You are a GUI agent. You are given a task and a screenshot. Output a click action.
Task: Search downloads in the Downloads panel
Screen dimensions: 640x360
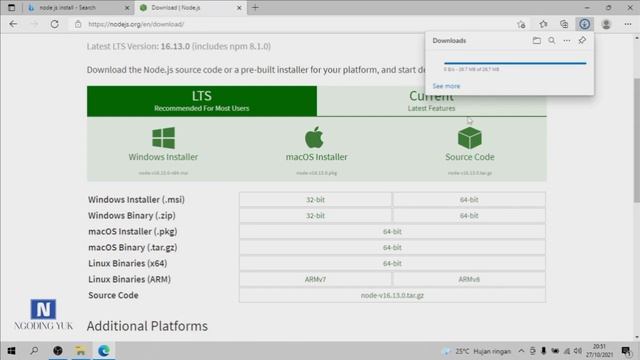point(552,40)
